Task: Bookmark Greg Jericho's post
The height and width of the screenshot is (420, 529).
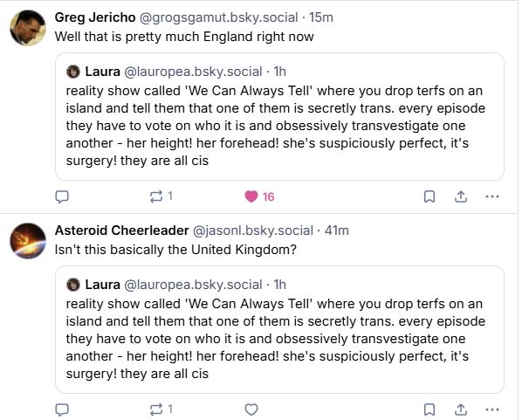Action: click(x=429, y=196)
